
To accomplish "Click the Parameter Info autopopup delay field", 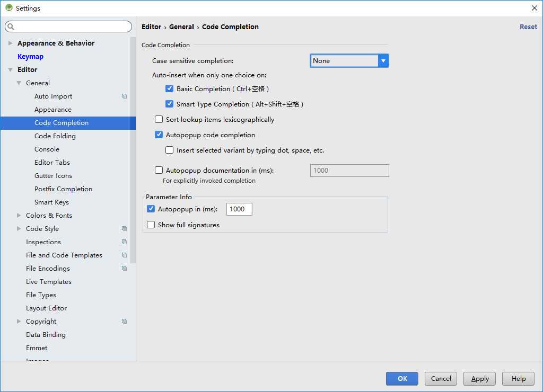I will click(239, 209).
